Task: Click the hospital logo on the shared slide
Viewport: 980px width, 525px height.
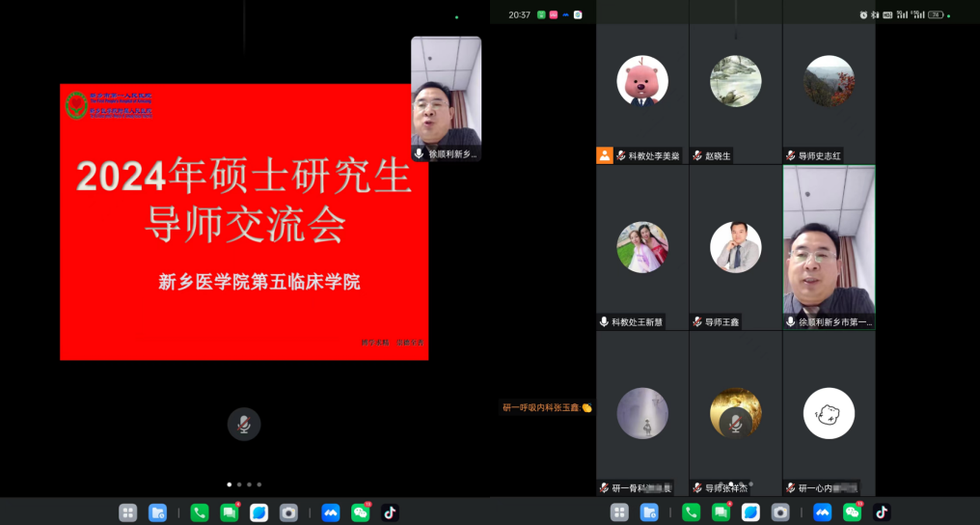Action: point(76,105)
